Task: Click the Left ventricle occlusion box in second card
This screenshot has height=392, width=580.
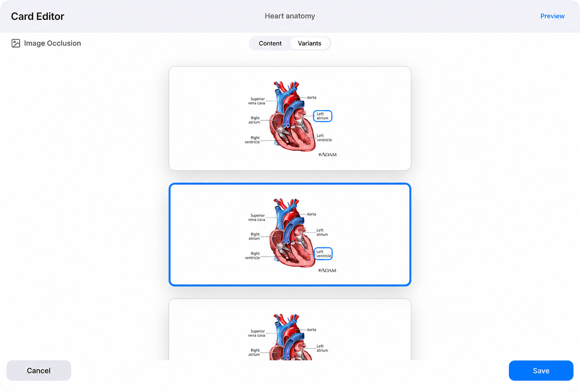Action: [323, 254]
